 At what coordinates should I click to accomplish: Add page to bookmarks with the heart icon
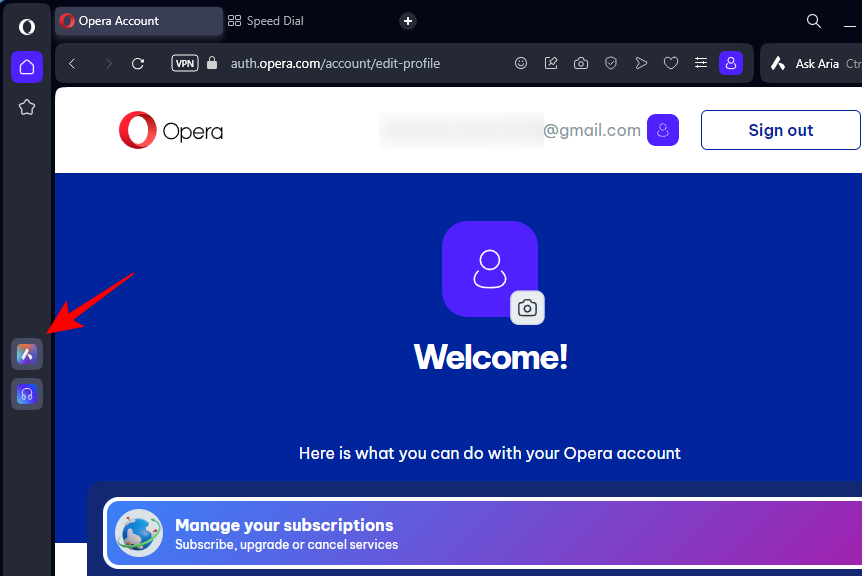click(671, 63)
